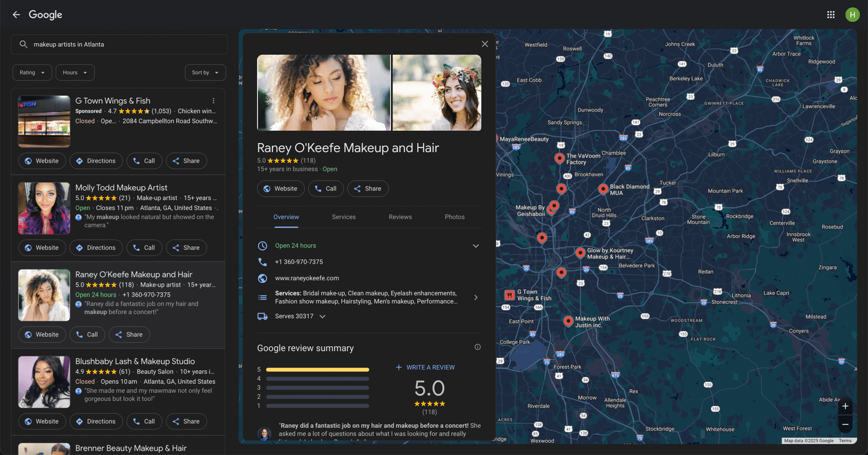
Task: Get Directions to Blushbaby Lash & Makeup Studio
Action: coord(96,421)
